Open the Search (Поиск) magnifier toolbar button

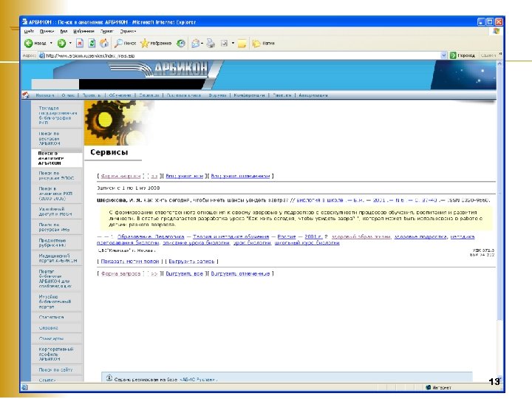click(x=125, y=43)
